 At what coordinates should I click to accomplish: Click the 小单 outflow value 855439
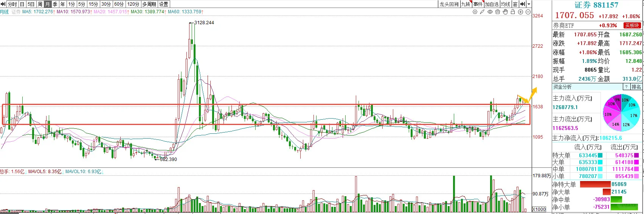(x=624, y=176)
